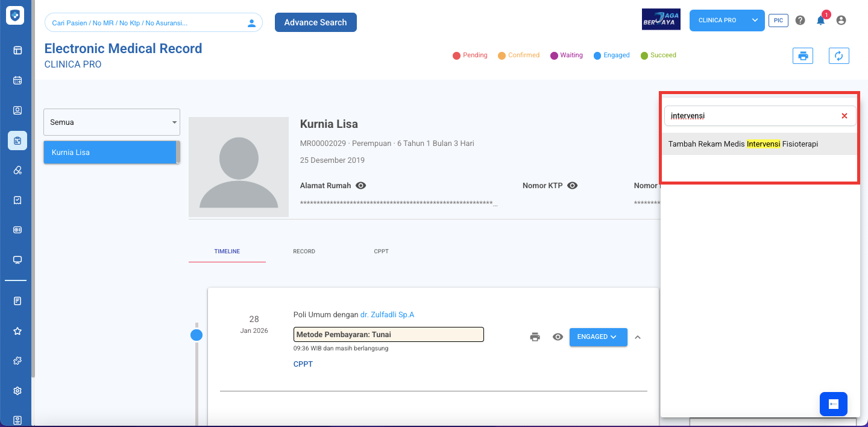Click the blue timeline marker dot
The image size is (868, 427).
coord(197,335)
